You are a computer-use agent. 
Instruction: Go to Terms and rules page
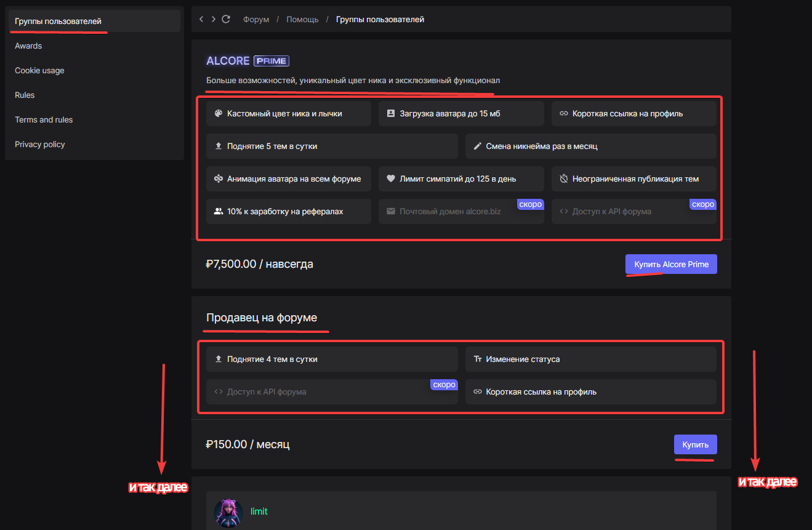[44, 120]
